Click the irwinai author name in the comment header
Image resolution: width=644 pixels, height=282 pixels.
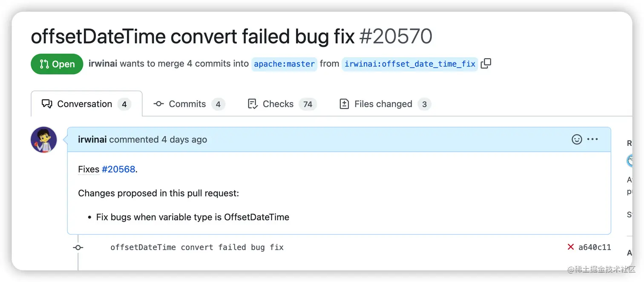tap(92, 140)
